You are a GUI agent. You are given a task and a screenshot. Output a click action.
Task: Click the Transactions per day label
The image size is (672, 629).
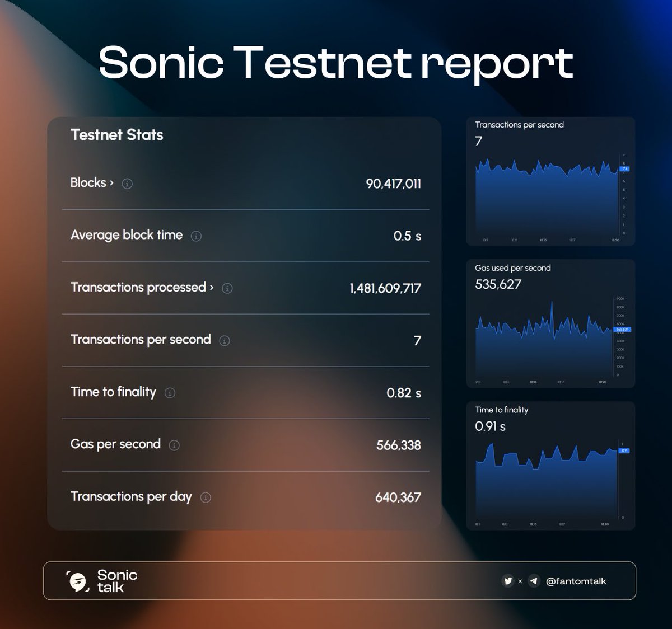click(131, 497)
